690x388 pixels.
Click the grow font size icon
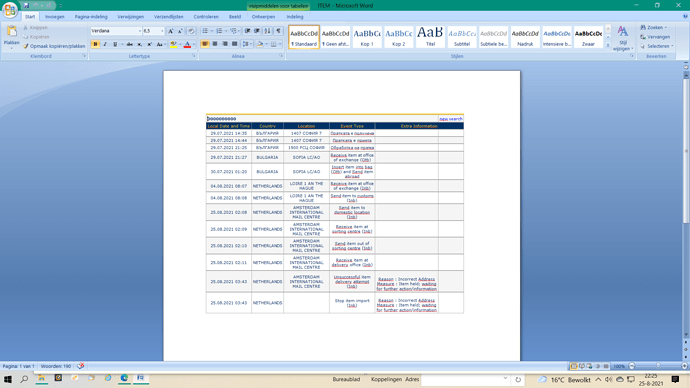171,31
